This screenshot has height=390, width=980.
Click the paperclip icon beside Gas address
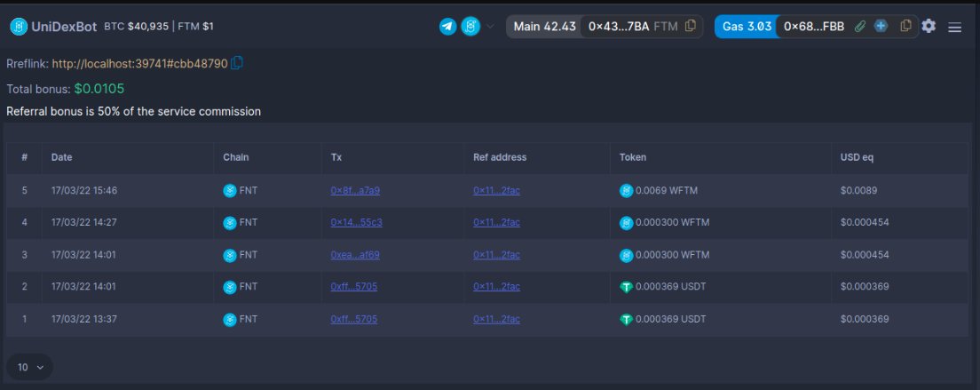860,27
